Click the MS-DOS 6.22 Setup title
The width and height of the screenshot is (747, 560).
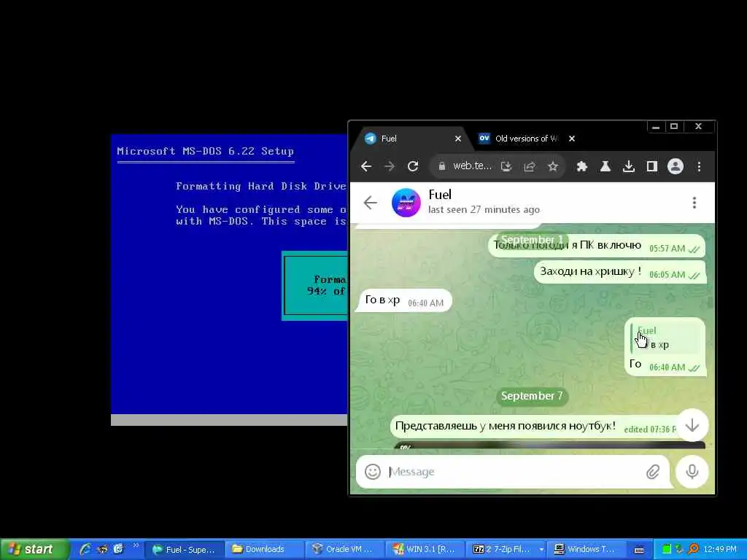click(x=205, y=151)
